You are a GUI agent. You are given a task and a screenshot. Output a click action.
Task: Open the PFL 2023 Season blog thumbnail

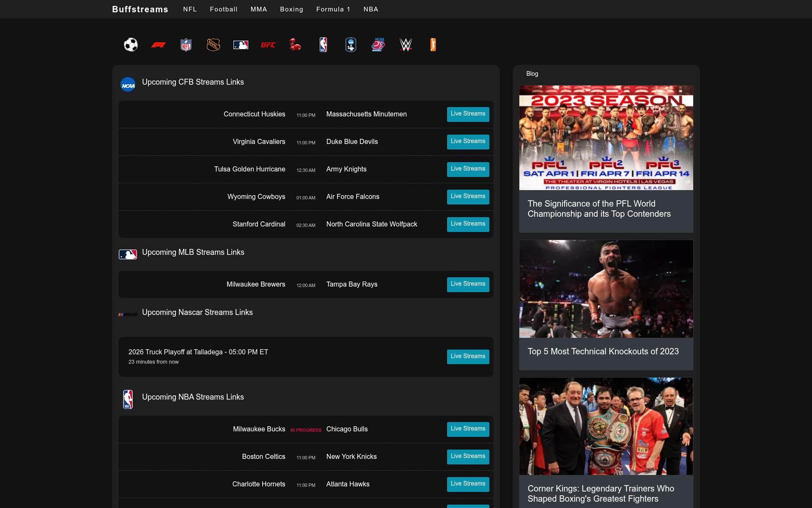pyautogui.click(x=606, y=138)
